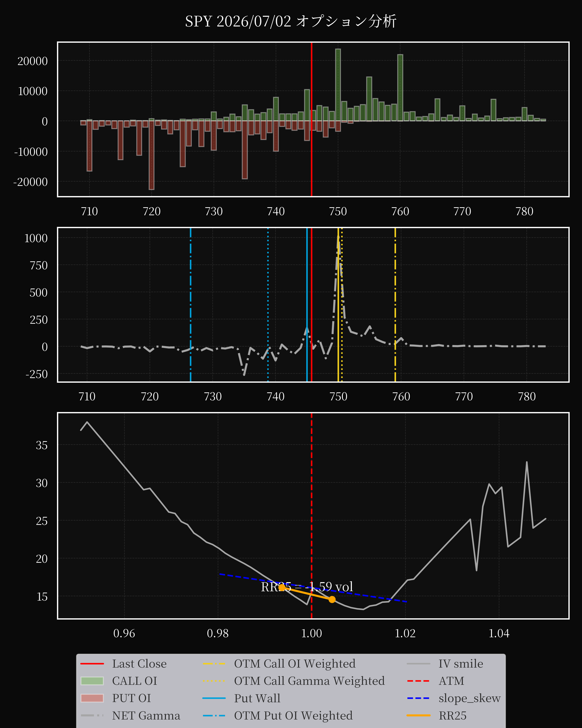This screenshot has width=582, height=728.
Task: Click the 'OTM Call OI Weighted' legend label
Action: click(x=295, y=664)
